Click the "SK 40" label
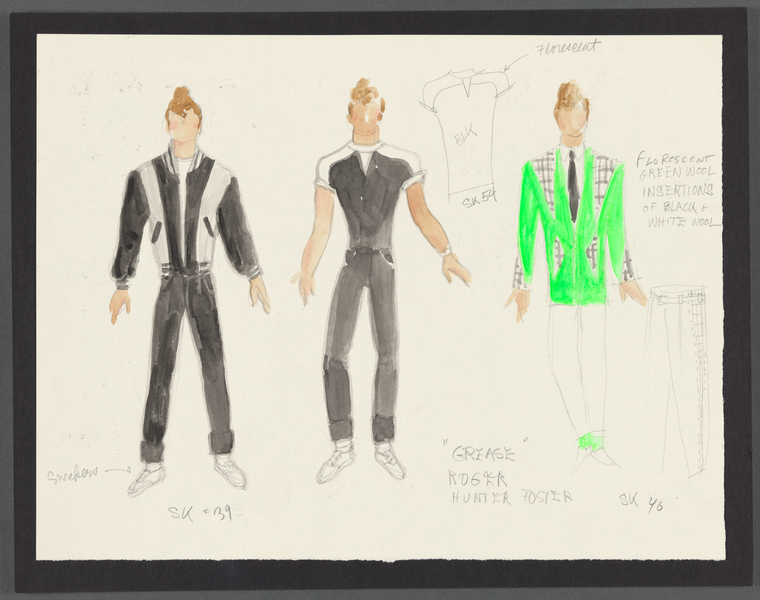This screenshot has height=600, width=760. click(x=641, y=502)
